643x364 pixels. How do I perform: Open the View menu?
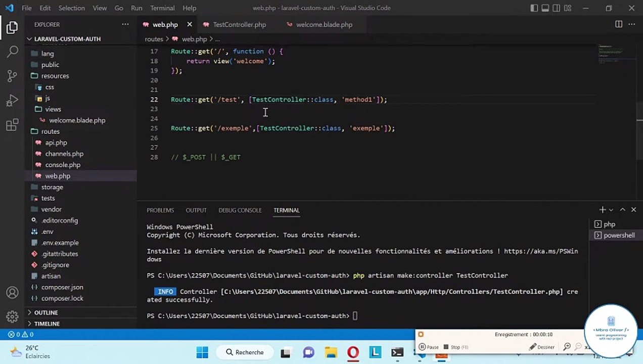click(x=100, y=8)
